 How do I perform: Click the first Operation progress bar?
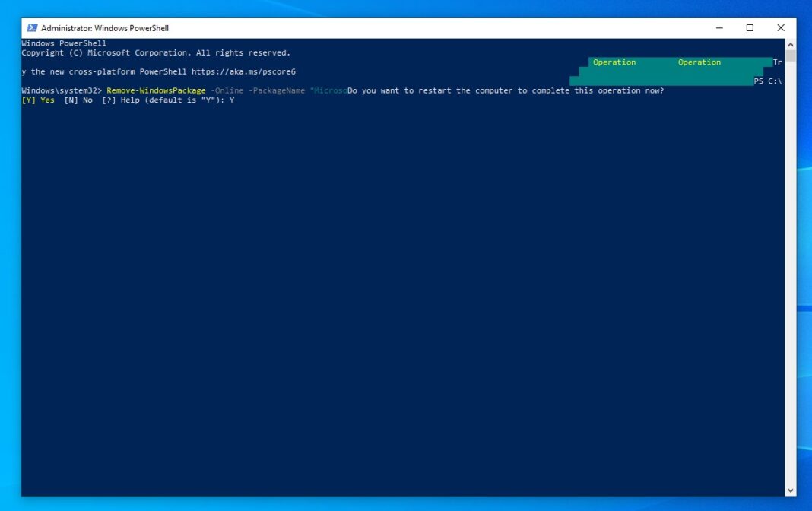(614, 62)
